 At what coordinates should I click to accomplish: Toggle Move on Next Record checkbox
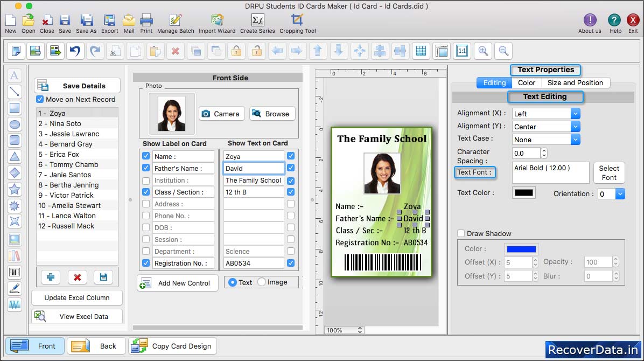pos(40,99)
